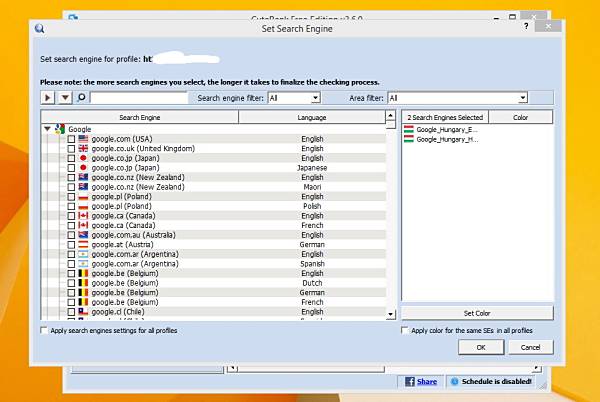Select Google_Hungary_E... in selected list
Viewport: 600px width, 402px height.
447,129
